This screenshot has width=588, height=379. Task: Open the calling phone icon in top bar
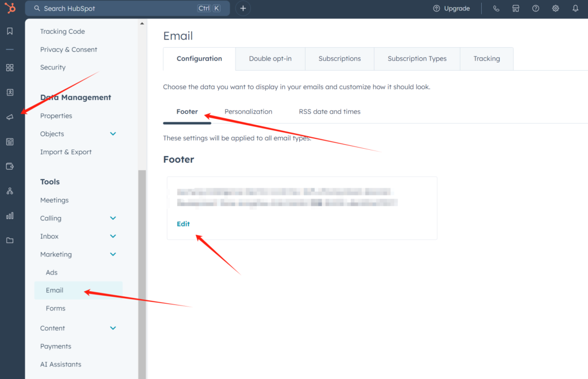tap(496, 9)
